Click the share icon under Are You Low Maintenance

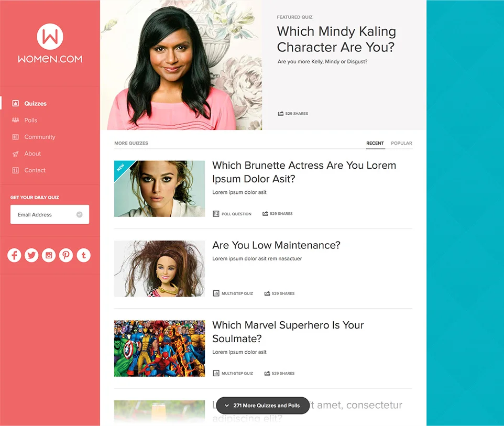(267, 293)
